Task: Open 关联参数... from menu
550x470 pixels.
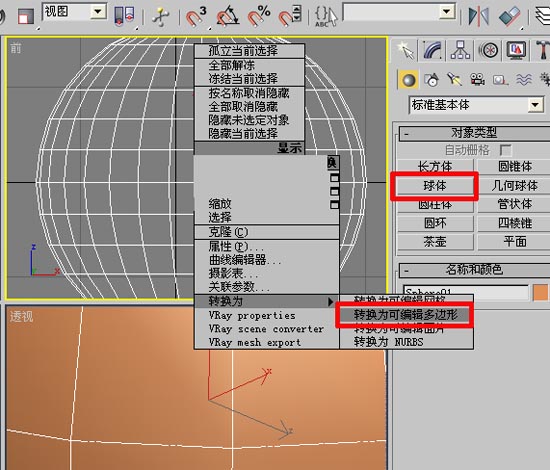Action: [267, 287]
